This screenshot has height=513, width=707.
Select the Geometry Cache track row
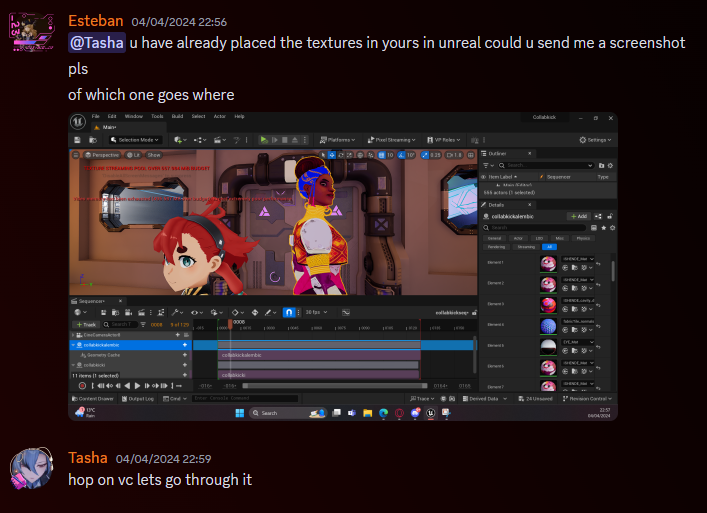[x=131, y=355]
